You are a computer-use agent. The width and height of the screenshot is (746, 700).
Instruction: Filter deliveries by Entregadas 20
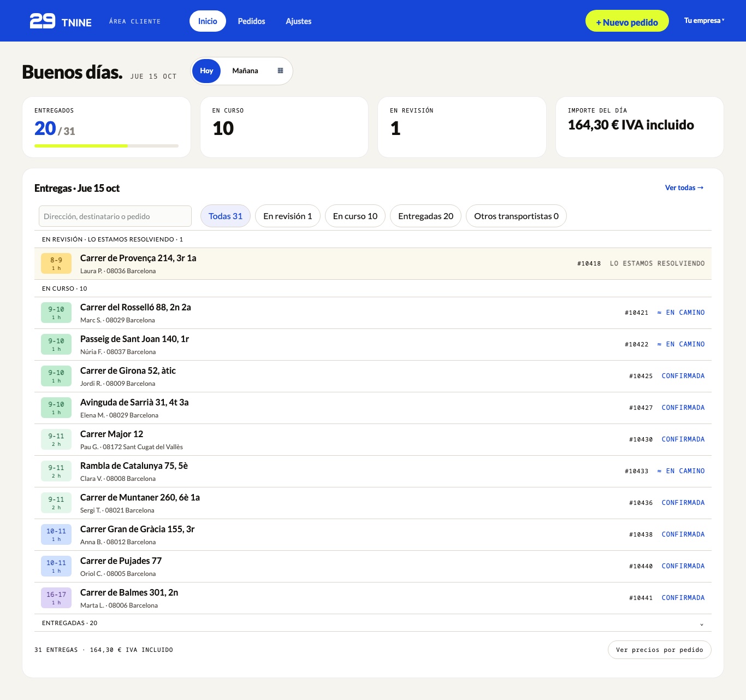(x=426, y=216)
